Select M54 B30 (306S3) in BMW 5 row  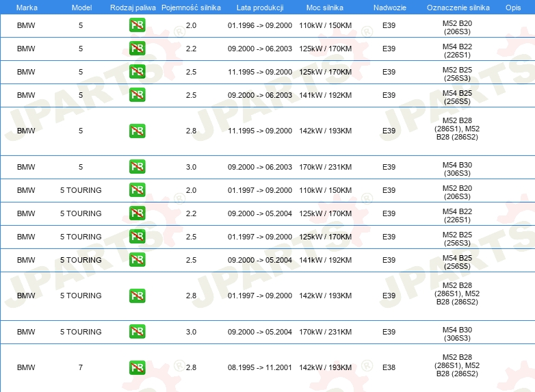pyautogui.click(x=457, y=169)
